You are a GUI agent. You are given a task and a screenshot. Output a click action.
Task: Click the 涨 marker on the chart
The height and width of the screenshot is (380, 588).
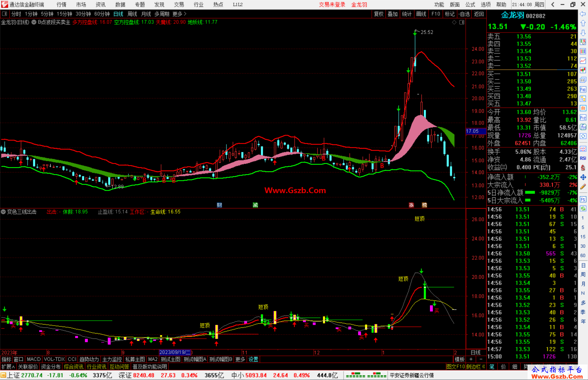(x=411, y=205)
